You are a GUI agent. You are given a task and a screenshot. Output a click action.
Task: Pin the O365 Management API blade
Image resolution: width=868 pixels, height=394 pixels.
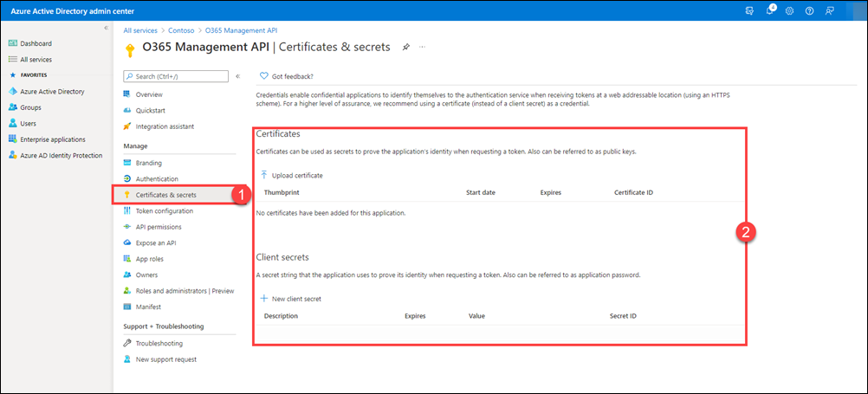pyautogui.click(x=406, y=47)
